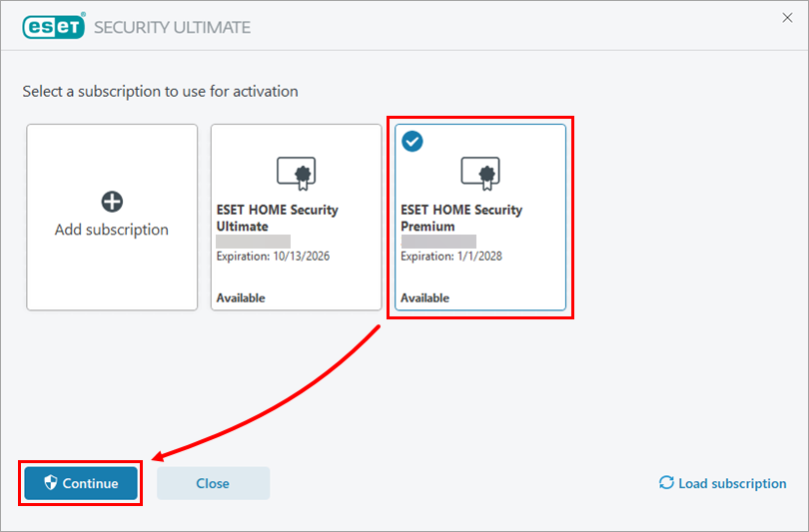Viewport: 809px width, 532px height.
Task: Click the Add subscription label
Action: pos(112,230)
